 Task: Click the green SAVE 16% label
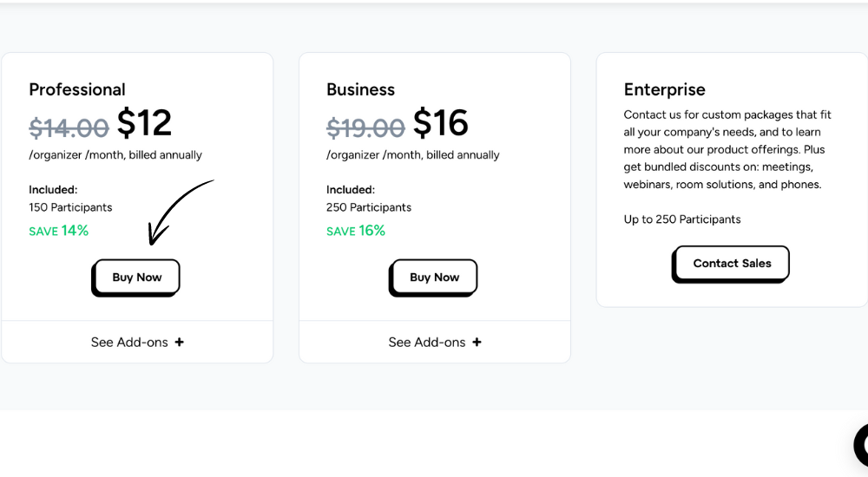tap(355, 231)
